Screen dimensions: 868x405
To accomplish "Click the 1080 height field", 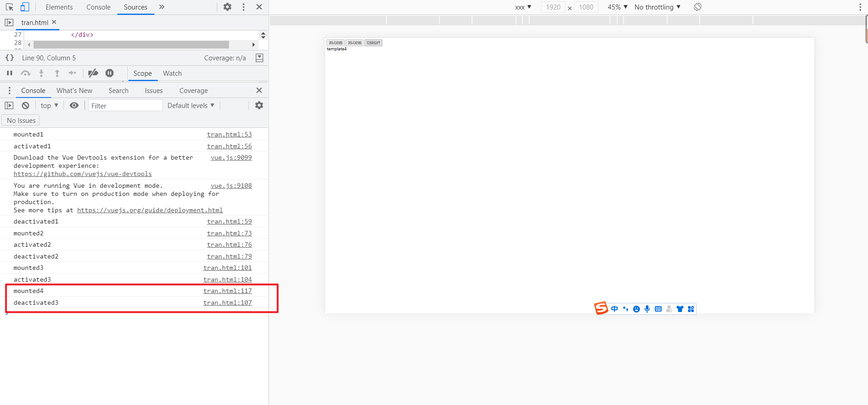I will pyautogui.click(x=586, y=7).
